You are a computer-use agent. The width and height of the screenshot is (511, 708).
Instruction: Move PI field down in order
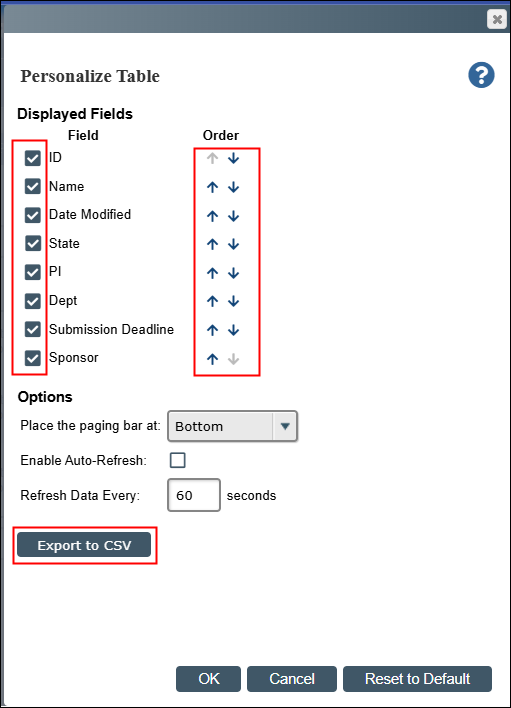[233, 273]
